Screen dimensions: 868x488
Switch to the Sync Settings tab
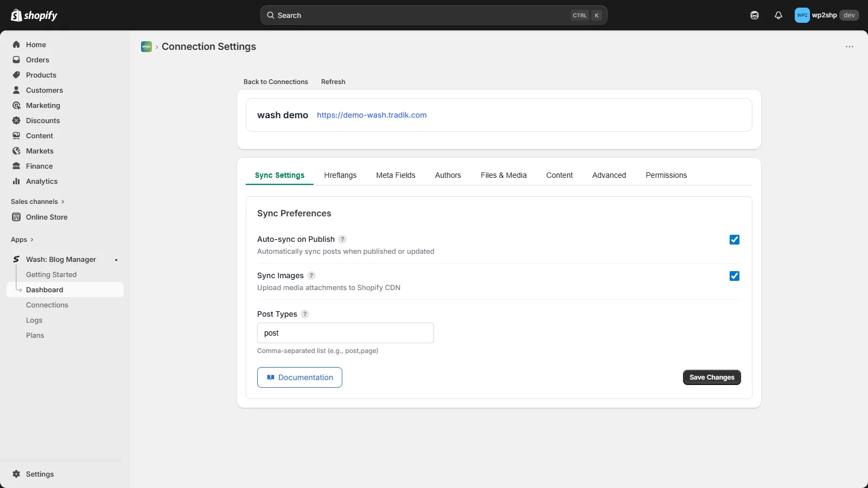pos(279,175)
